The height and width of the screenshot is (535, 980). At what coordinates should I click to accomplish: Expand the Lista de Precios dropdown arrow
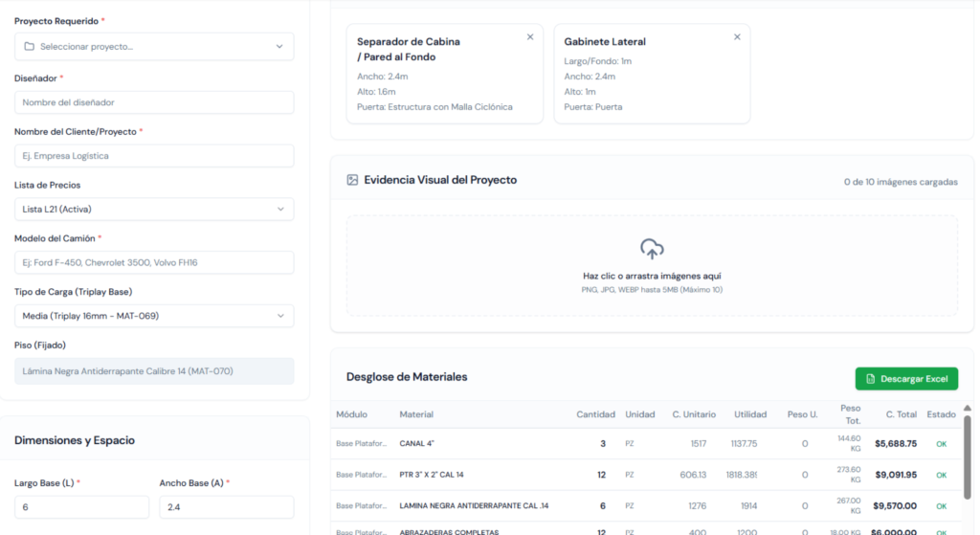pyautogui.click(x=280, y=210)
